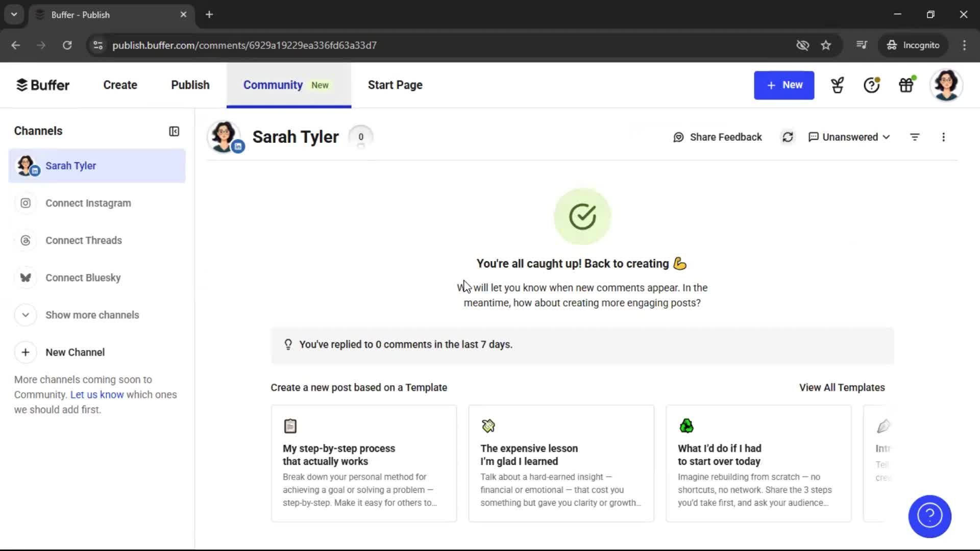Click Sarah Tyler's profile avatar
The image size is (980, 551).
(x=225, y=137)
